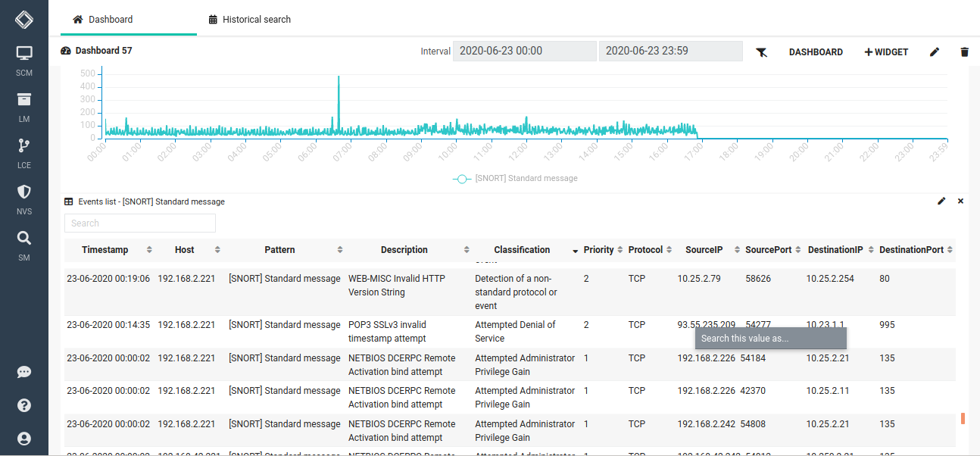Click the DASHBOARD button
Screen dimensions: 980x456
pos(816,52)
